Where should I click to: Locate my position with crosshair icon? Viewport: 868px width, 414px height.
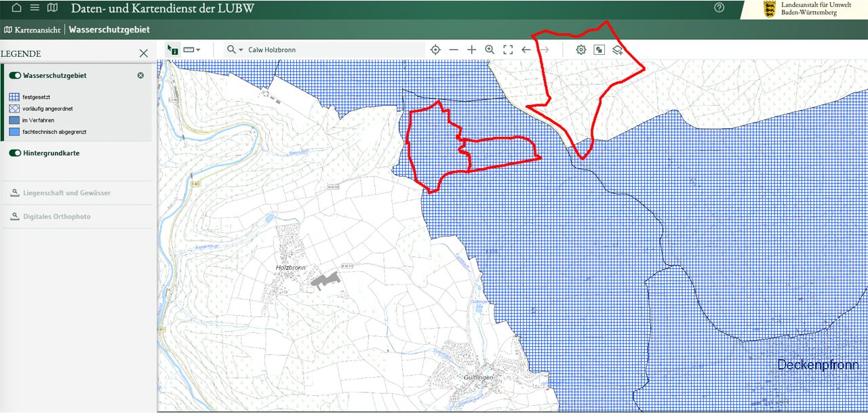click(435, 49)
